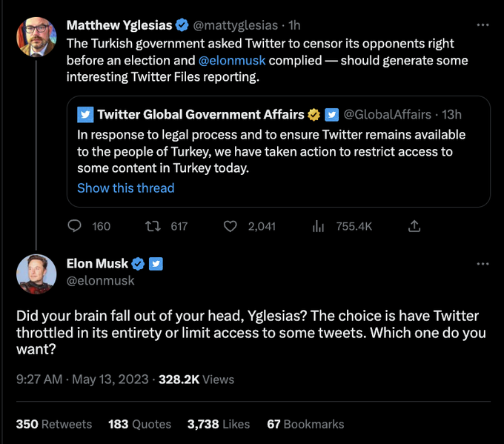Click Elon Musk's blue verified checkmark
Viewport: 504px width, 444px height.
(x=138, y=264)
